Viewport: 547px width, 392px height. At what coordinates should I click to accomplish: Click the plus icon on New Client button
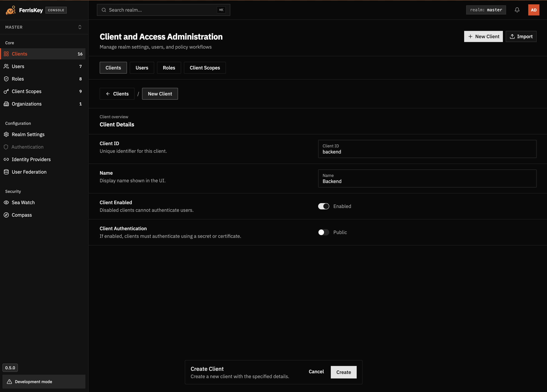click(470, 36)
